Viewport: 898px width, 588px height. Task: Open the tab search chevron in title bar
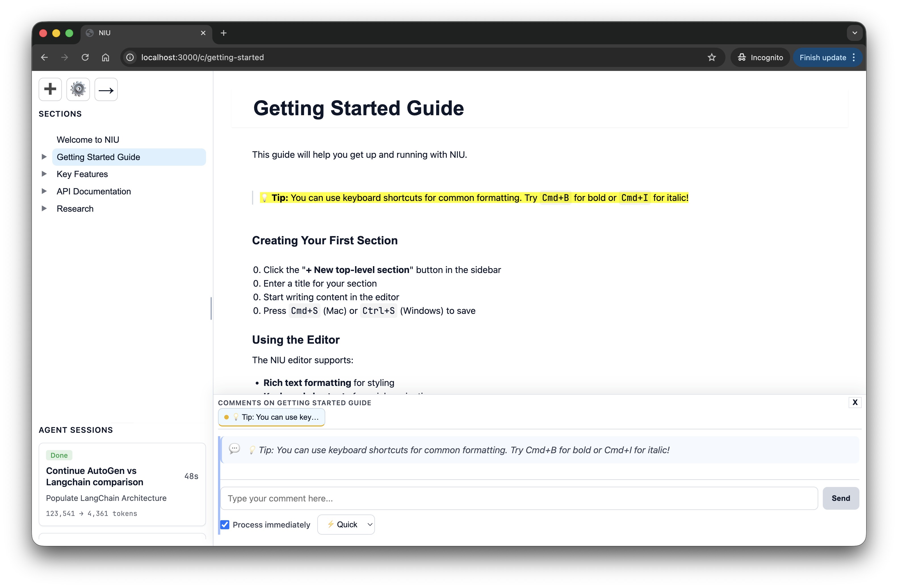[855, 33]
